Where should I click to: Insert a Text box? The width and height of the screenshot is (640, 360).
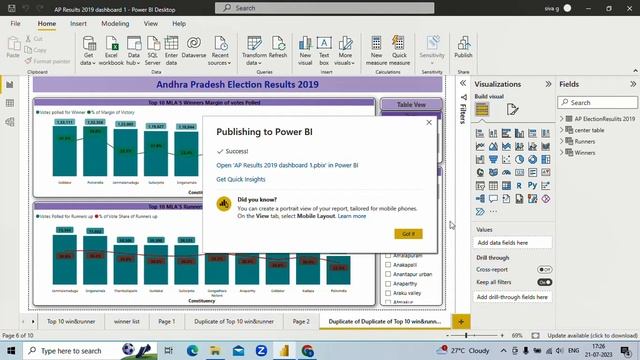tap(324, 50)
